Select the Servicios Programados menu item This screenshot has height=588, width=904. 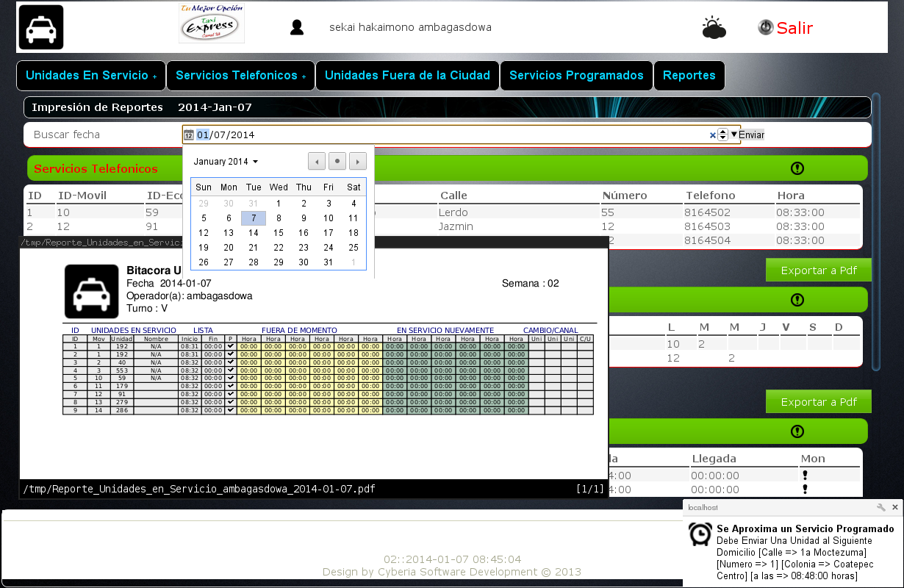tap(576, 76)
